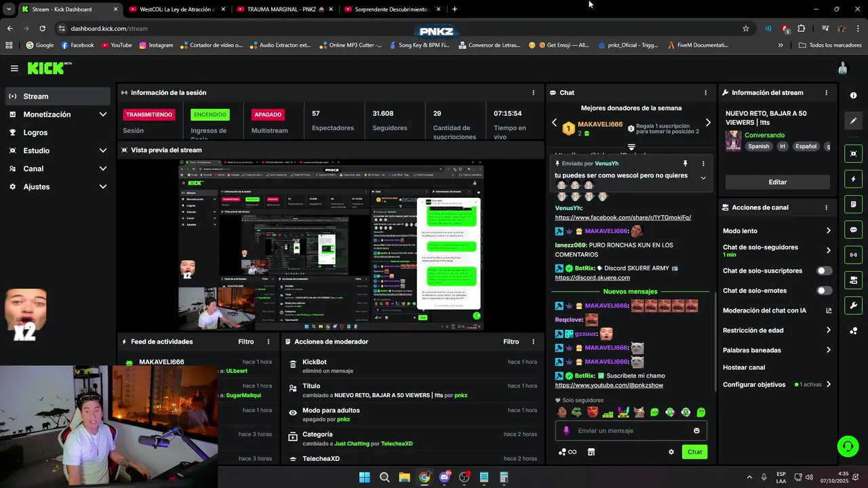Click the stream preview thumbnail
The height and width of the screenshot is (488, 868).
pyautogui.click(x=331, y=245)
